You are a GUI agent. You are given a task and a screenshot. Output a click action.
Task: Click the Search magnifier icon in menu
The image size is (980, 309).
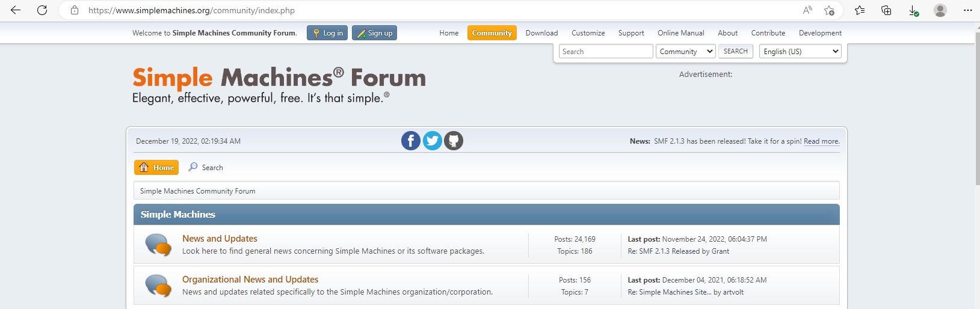coord(193,167)
